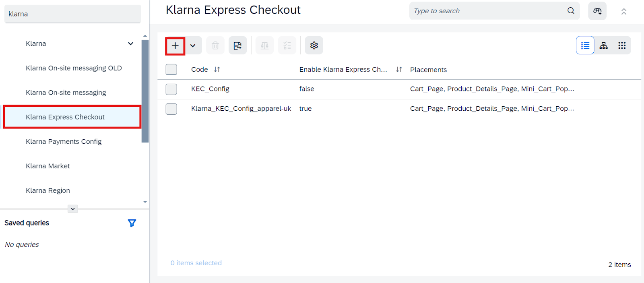Click the klarna filter input in sidebar

(73, 14)
